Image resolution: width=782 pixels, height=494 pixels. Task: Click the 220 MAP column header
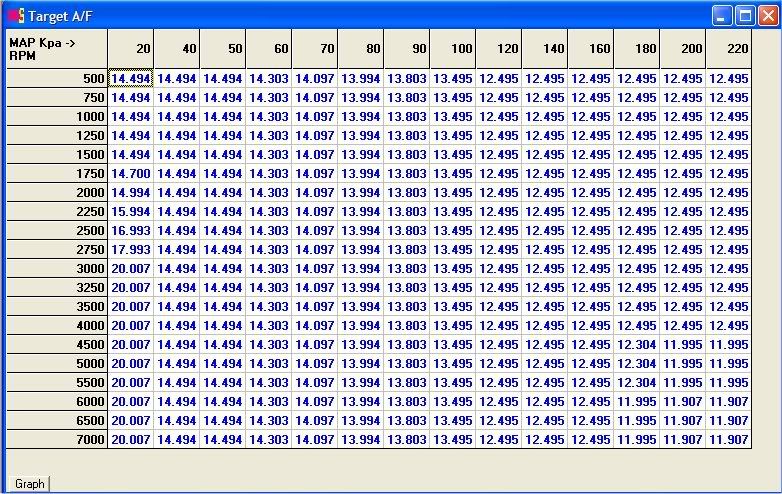(728, 49)
